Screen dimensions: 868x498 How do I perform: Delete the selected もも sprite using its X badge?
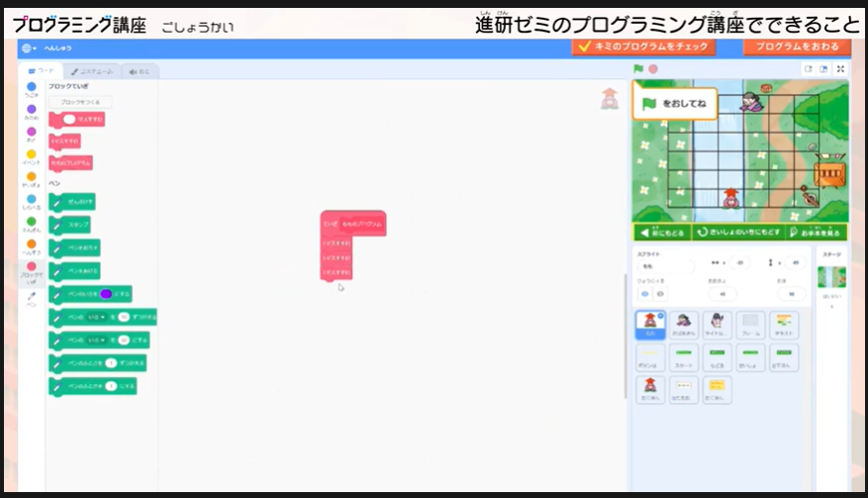coord(661,315)
